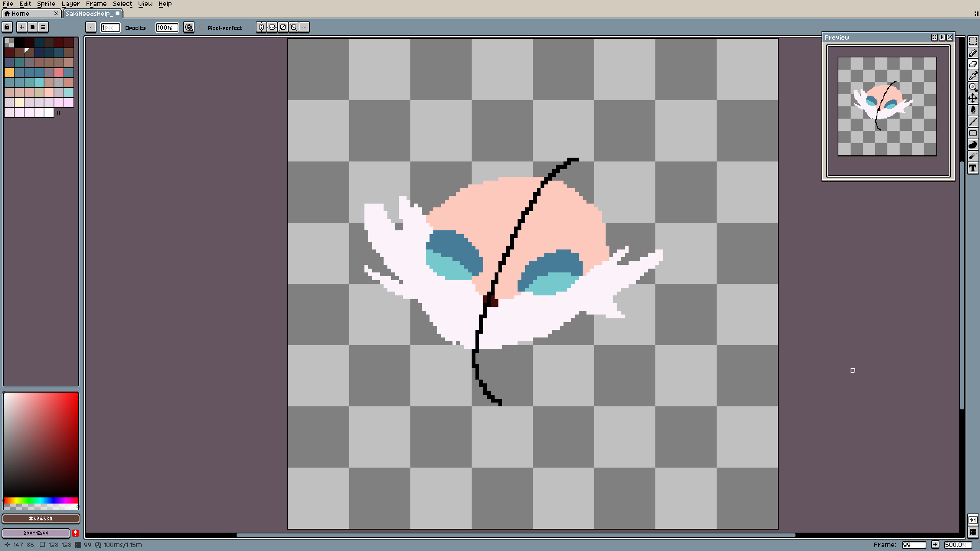Click the rainbow hue slider bar
The height and width of the screenshot is (551, 980).
tap(41, 500)
